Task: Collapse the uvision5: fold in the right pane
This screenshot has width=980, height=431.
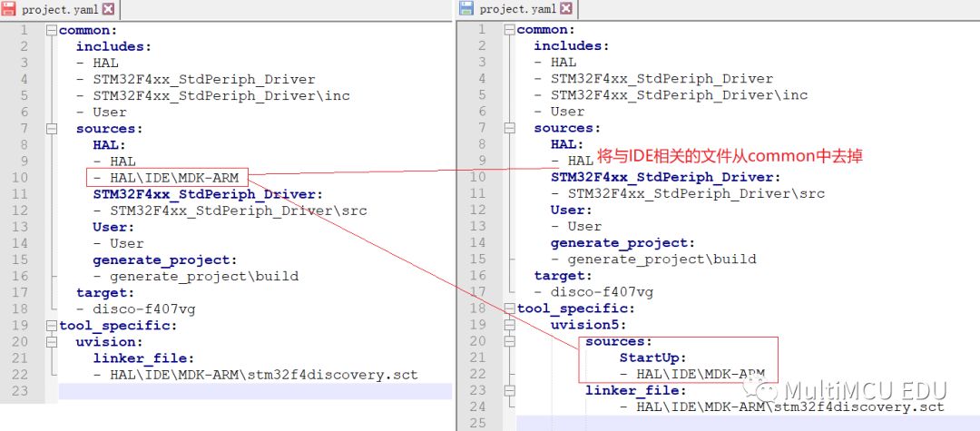Action: click(x=509, y=325)
